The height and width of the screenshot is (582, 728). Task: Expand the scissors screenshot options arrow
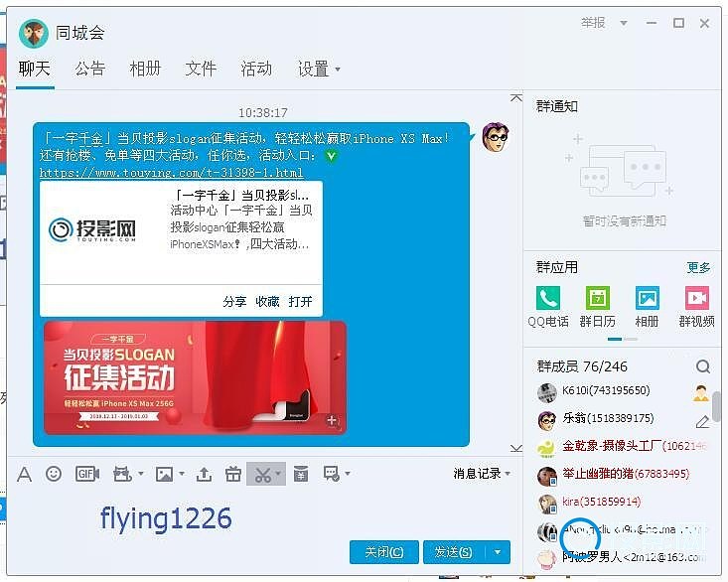click(x=278, y=474)
